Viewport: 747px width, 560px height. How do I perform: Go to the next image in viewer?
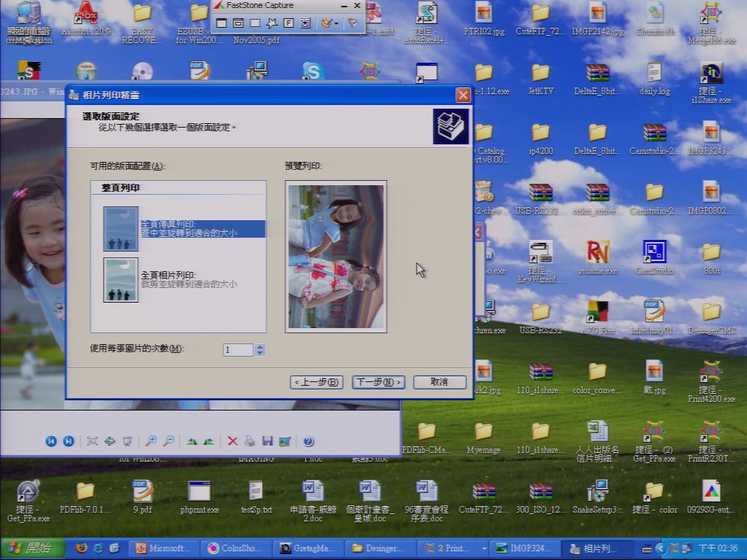[x=69, y=441]
